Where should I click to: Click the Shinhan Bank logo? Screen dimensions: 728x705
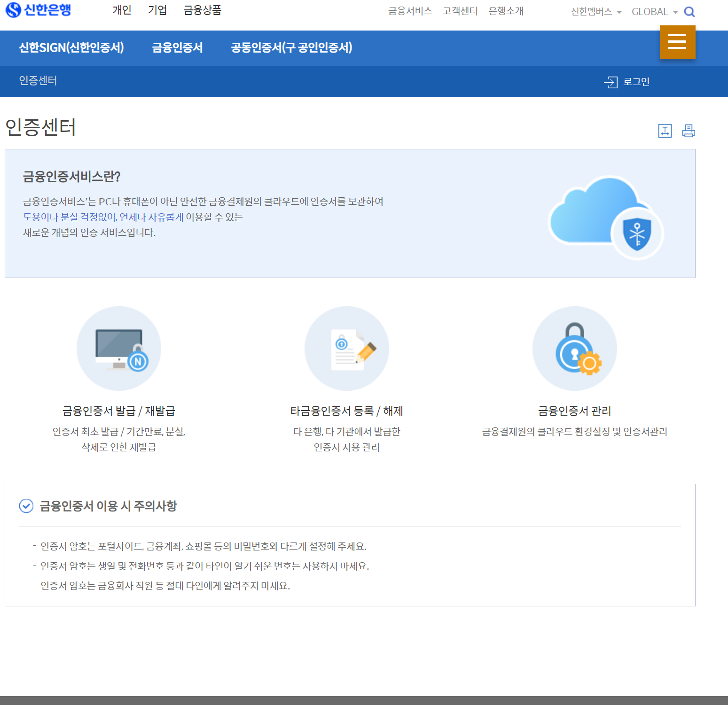click(x=38, y=9)
